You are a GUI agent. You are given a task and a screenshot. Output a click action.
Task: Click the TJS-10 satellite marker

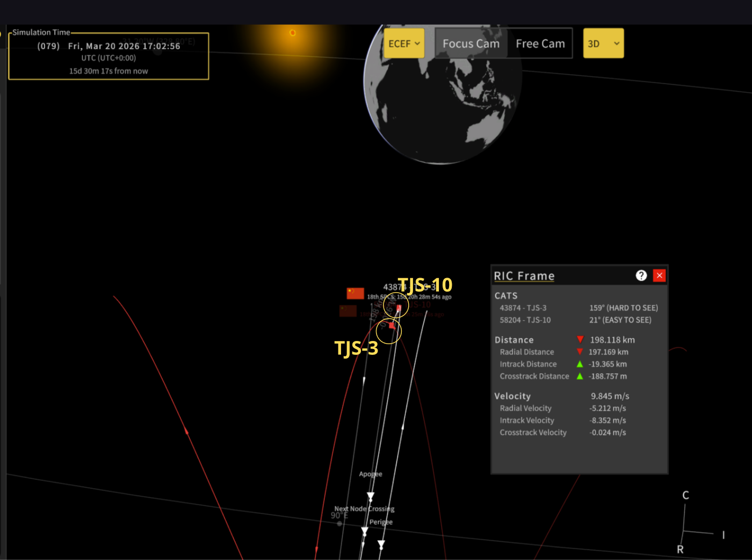[x=398, y=308]
